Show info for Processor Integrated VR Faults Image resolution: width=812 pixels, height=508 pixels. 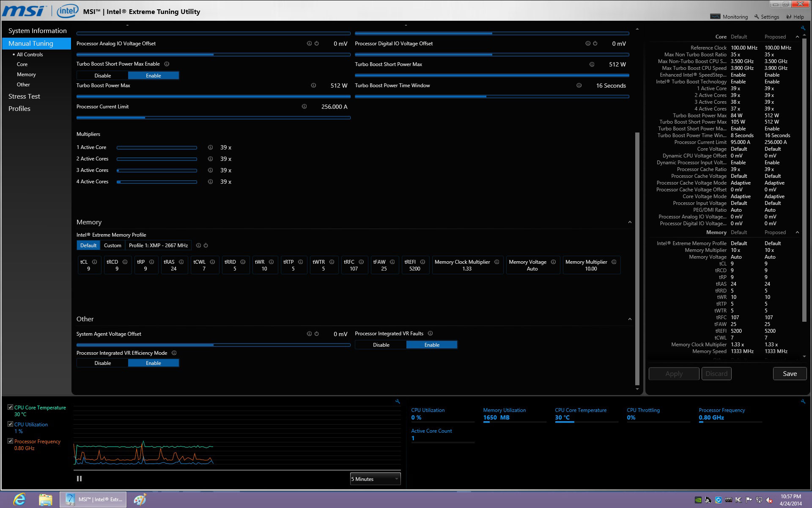click(x=430, y=334)
